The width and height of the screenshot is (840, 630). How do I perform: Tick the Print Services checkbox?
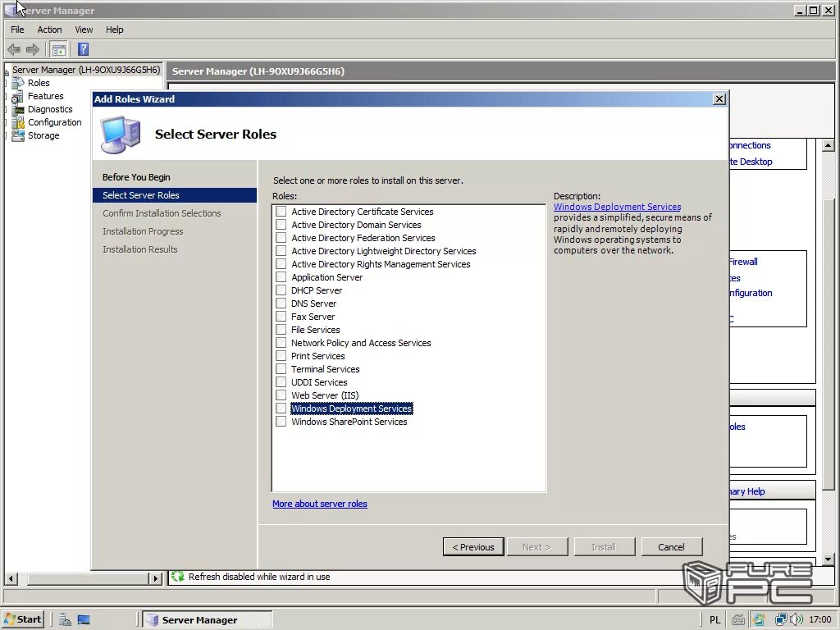click(281, 356)
